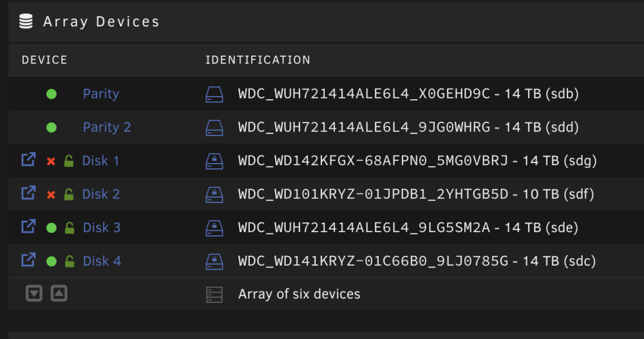644x339 pixels.
Task: Open the Disk 3 device link
Action: [102, 228]
